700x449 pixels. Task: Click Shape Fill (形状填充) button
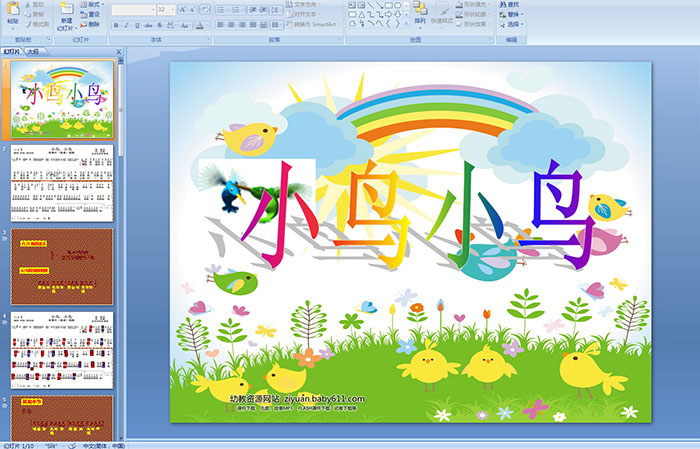point(472,4)
